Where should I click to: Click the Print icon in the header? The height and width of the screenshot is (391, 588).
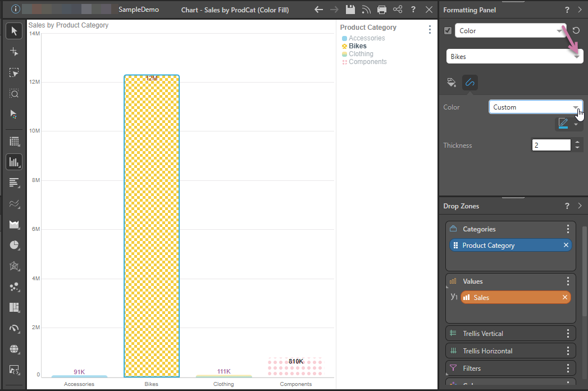click(x=382, y=10)
